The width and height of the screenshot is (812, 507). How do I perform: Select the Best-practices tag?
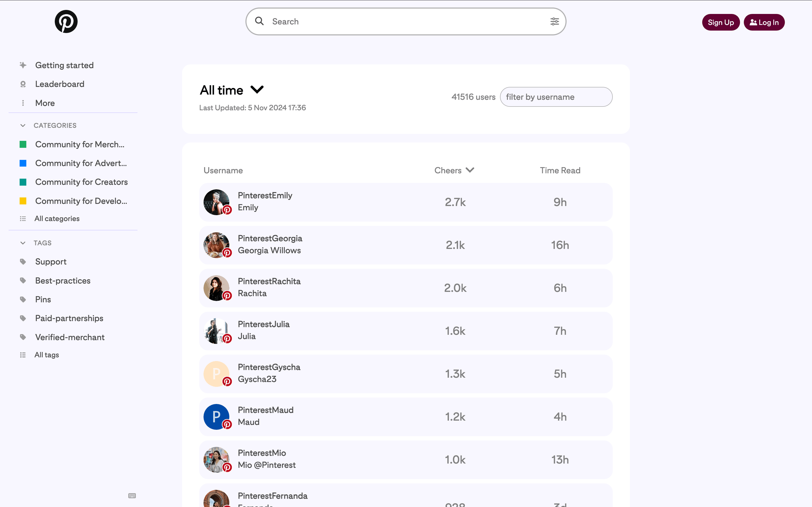coord(63,280)
